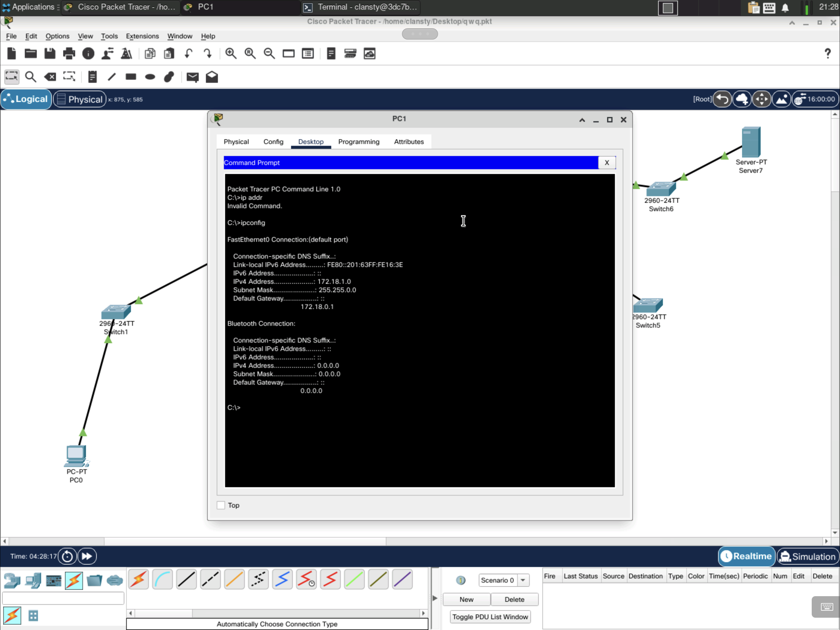
Task: Roll up the PC1 window with the arrow
Action: (582, 120)
